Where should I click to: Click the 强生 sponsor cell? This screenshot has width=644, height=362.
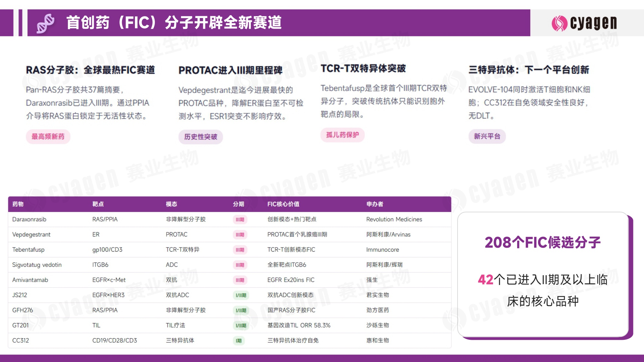372,280
